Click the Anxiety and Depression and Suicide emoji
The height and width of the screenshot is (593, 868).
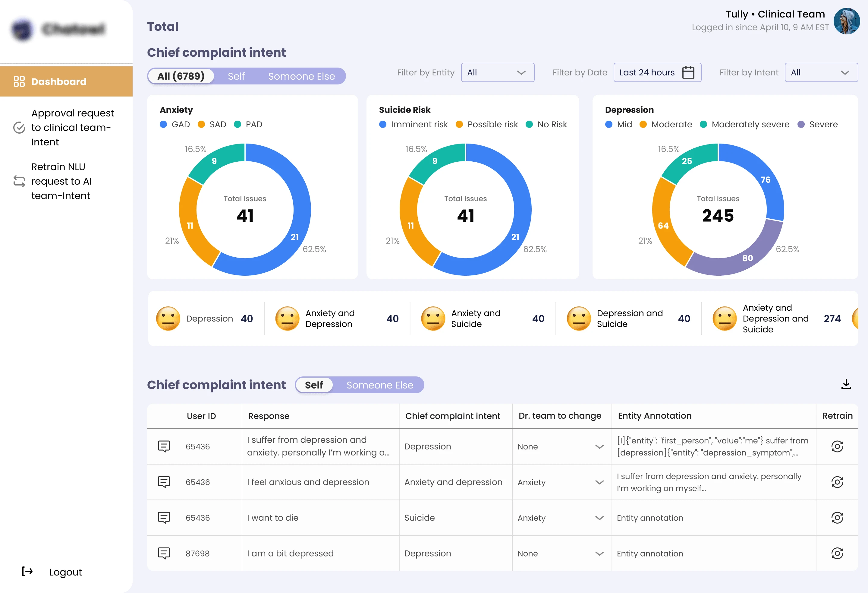(x=724, y=319)
